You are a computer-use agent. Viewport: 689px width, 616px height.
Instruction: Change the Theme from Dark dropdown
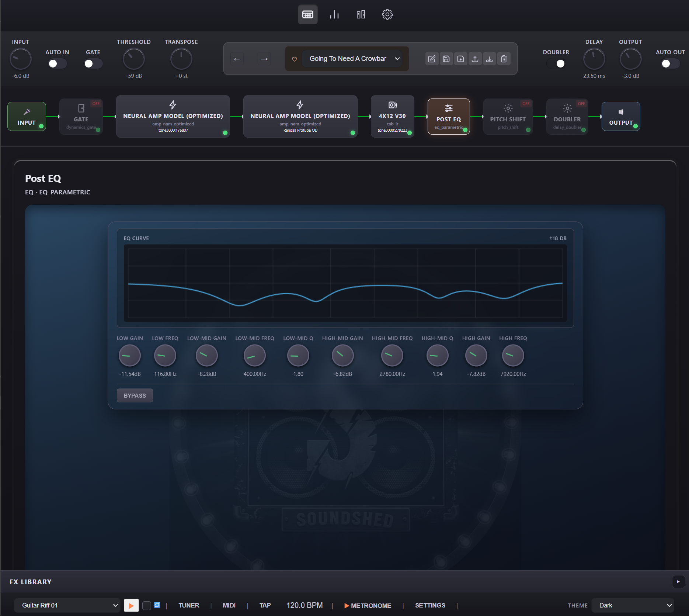click(633, 605)
